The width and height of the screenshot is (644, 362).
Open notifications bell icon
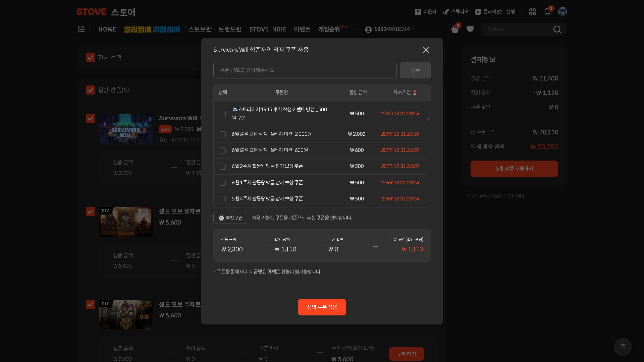pyautogui.click(x=547, y=12)
